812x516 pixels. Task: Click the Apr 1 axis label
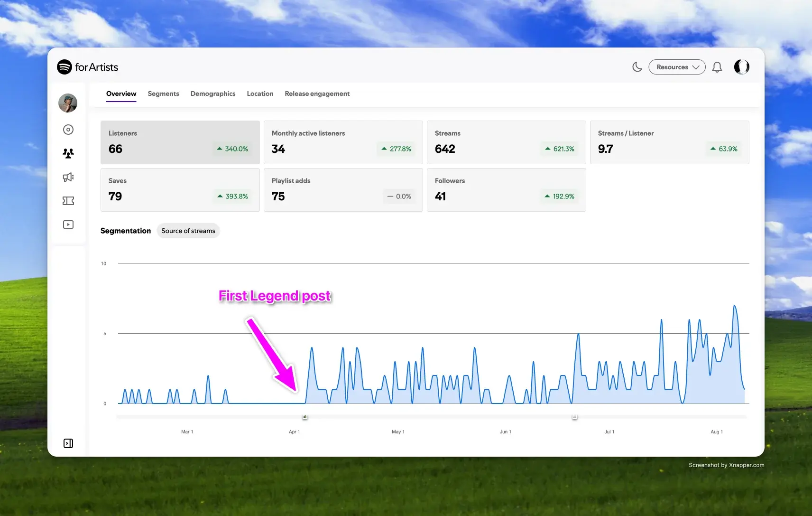[294, 432]
